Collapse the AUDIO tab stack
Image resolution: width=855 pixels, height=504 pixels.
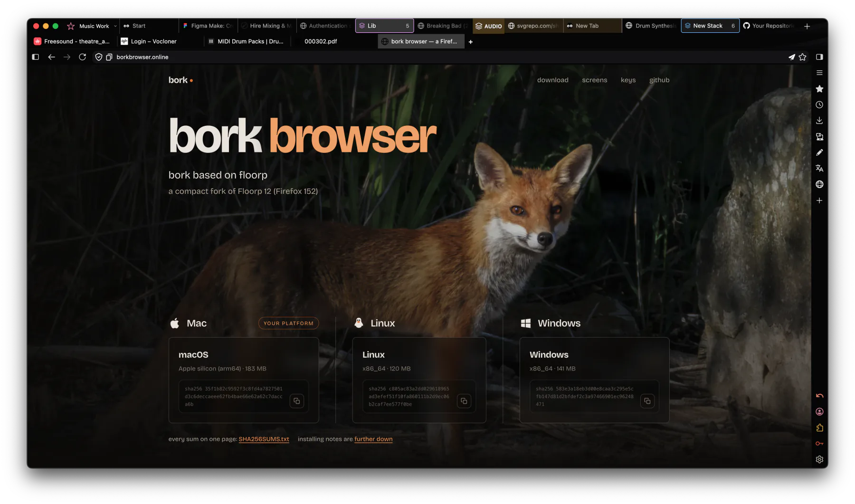click(x=489, y=26)
